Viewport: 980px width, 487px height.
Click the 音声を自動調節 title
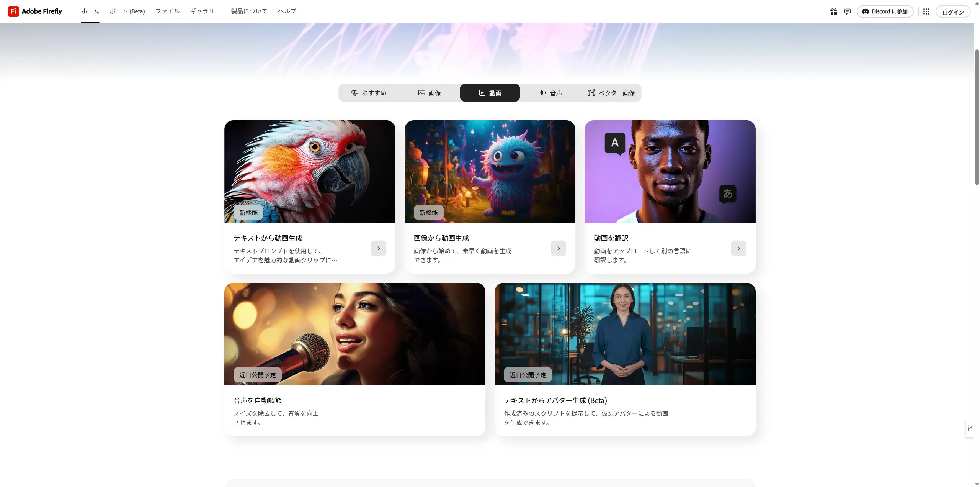[x=258, y=400]
